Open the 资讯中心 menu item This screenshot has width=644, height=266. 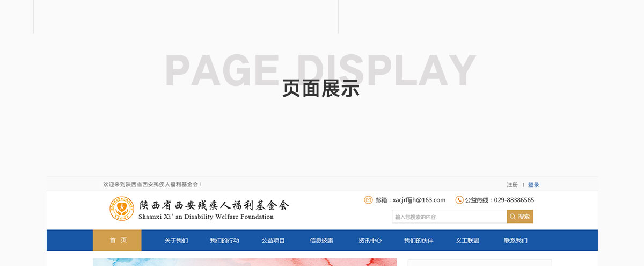click(x=370, y=241)
